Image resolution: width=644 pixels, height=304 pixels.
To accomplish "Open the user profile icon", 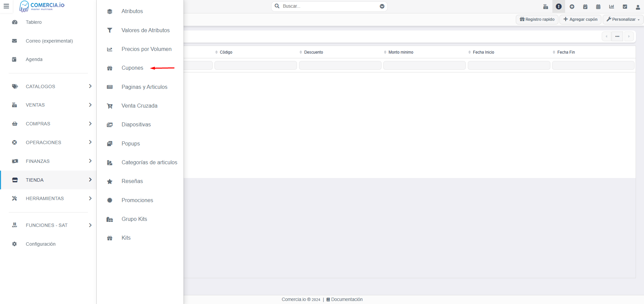I will click(x=638, y=7).
